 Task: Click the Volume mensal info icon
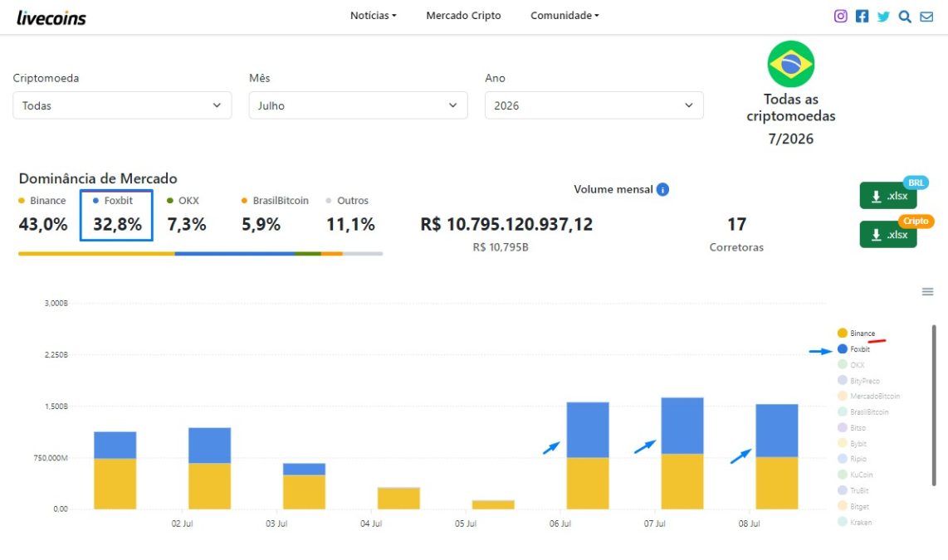pyautogui.click(x=662, y=190)
